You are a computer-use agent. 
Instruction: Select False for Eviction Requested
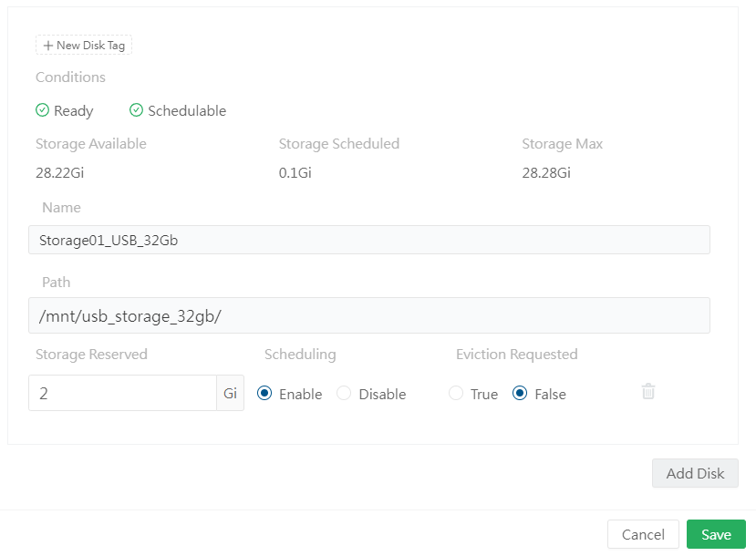pos(520,394)
